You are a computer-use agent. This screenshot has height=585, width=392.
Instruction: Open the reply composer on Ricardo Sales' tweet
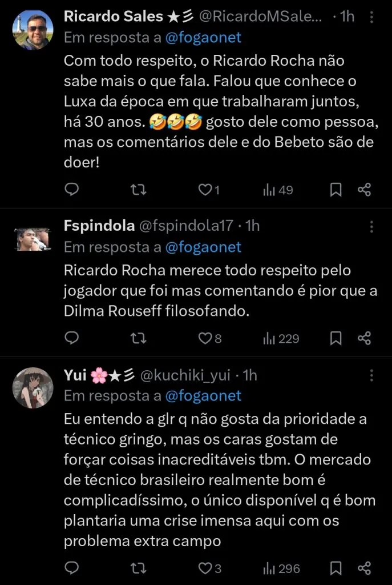[71, 190]
